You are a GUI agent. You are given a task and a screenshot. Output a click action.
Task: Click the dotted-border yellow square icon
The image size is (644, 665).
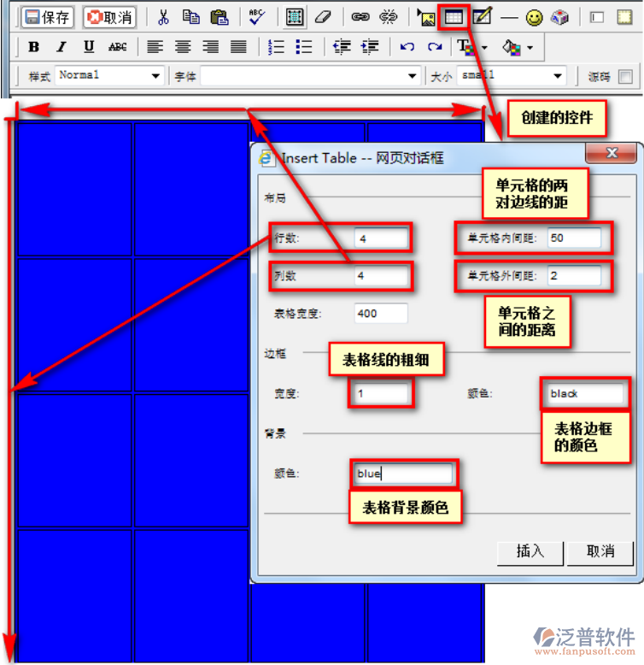click(x=624, y=17)
